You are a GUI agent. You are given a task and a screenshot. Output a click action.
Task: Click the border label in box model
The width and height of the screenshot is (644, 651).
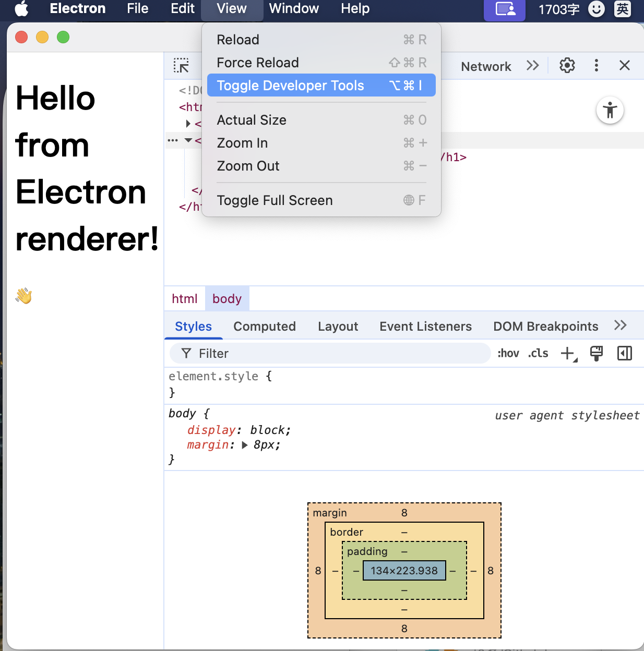(347, 532)
